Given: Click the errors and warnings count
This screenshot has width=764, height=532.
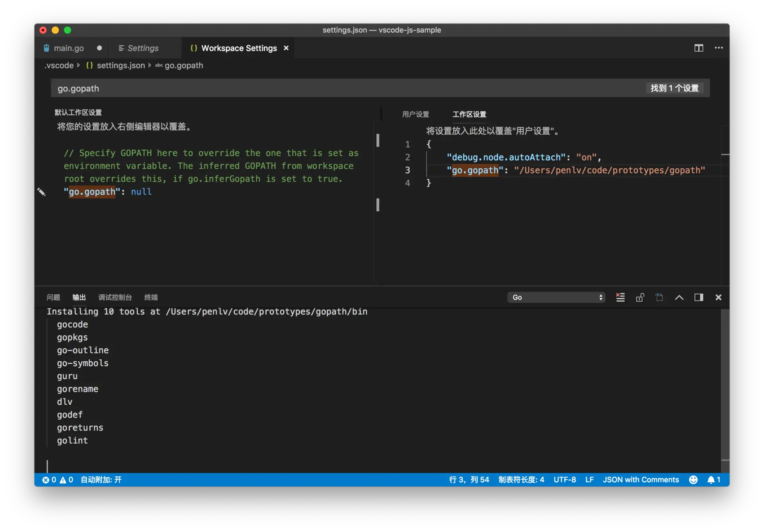Looking at the screenshot, I should (x=58, y=479).
